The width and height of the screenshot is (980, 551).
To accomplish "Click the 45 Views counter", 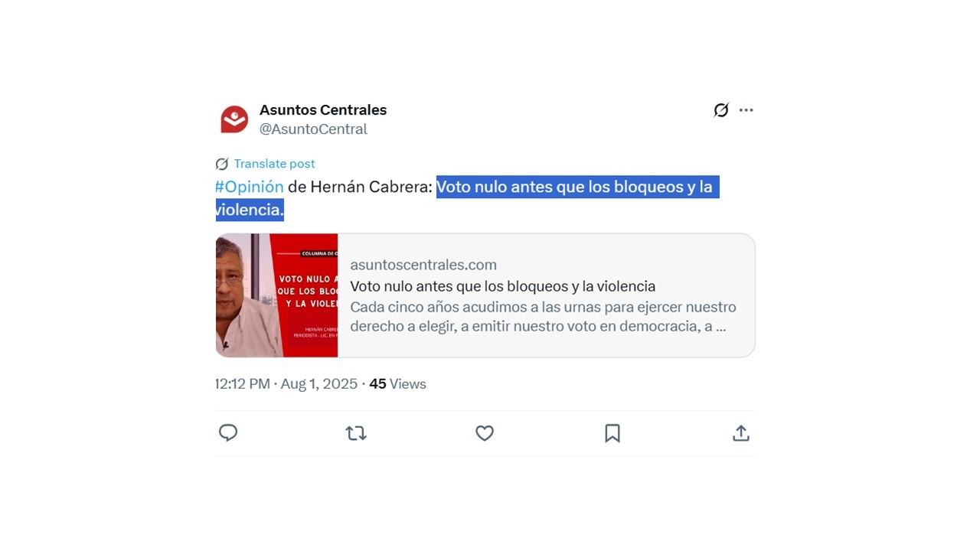I will 397,384.
